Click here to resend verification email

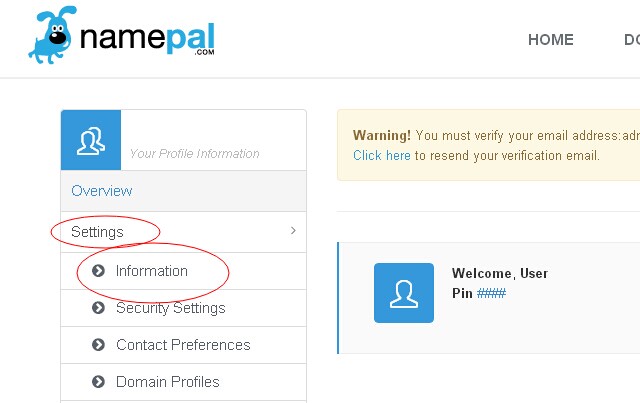pos(381,156)
